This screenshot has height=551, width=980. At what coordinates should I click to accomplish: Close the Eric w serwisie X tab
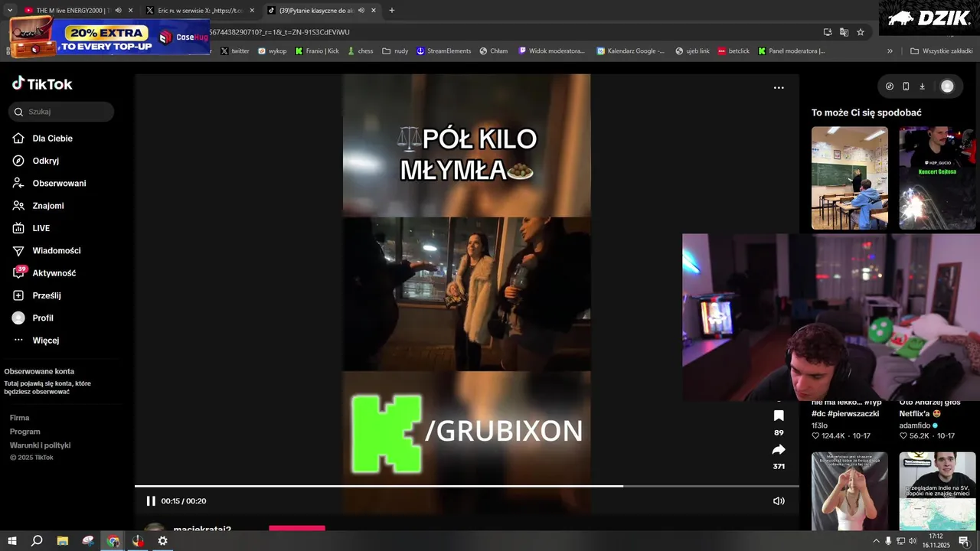pos(252,11)
